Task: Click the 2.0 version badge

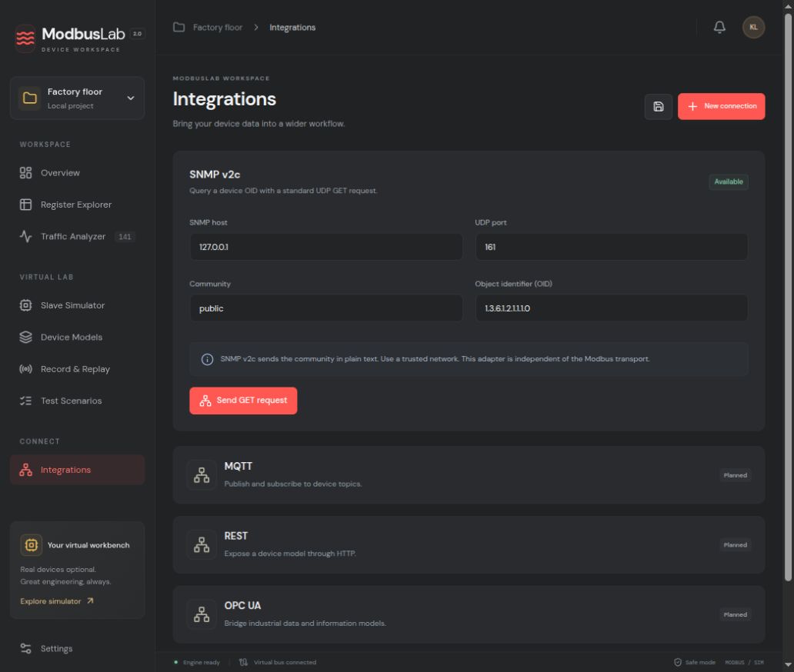Action: tap(137, 34)
